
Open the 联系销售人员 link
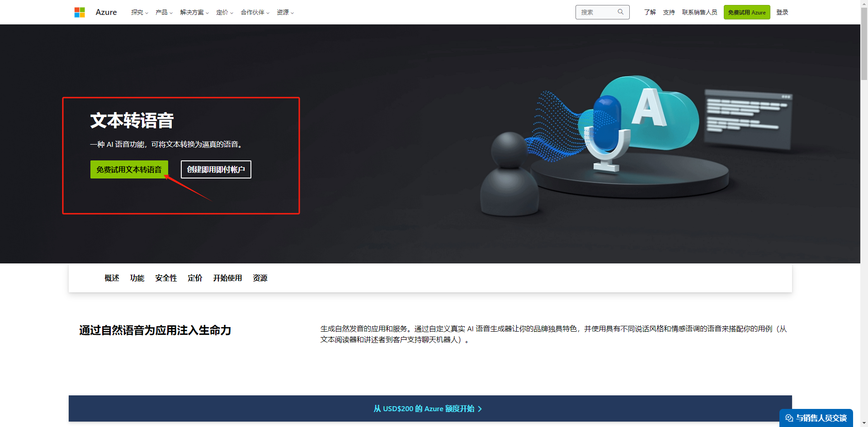click(699, 12)
